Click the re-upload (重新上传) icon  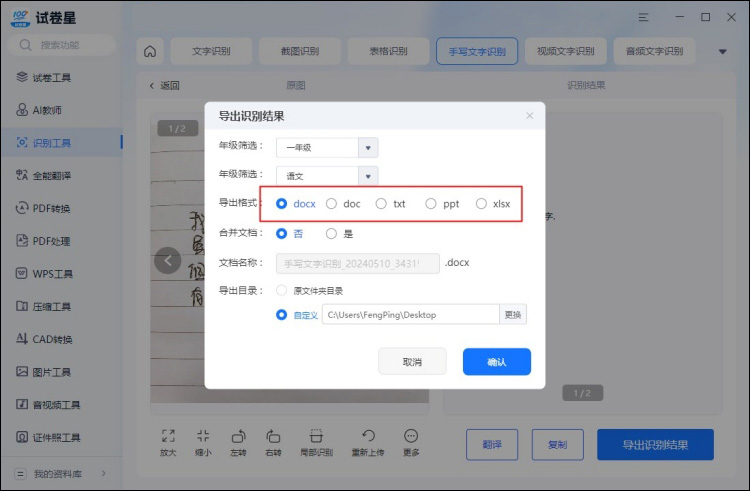point(367,436)
